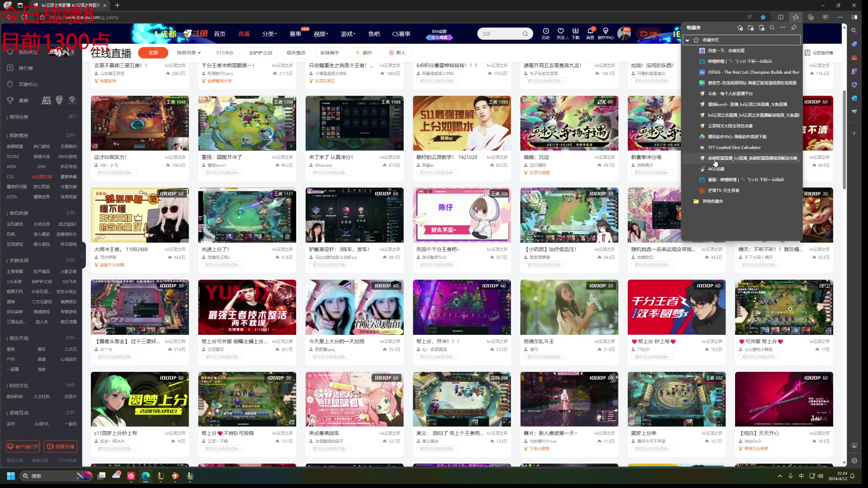
Task: Click the download icon in Douyu header
Action: pos(576,33)
